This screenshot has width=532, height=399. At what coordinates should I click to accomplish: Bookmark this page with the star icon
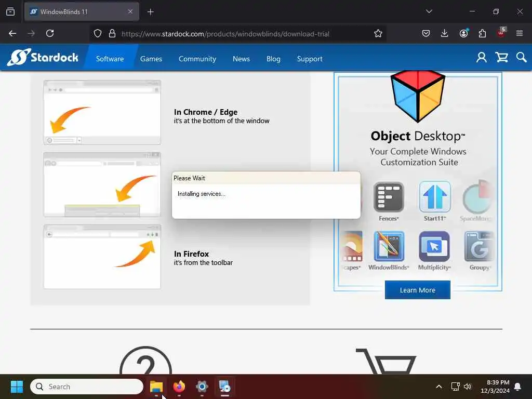point(378,33)
